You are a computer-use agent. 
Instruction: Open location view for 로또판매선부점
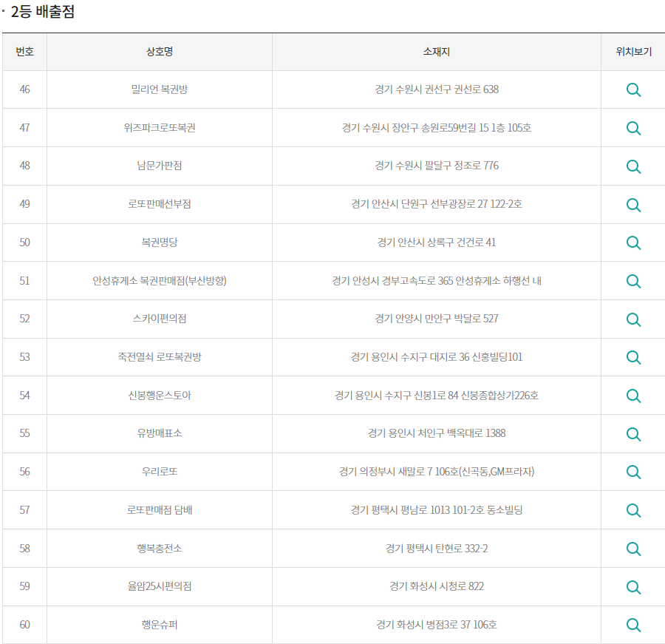point(633,205)
